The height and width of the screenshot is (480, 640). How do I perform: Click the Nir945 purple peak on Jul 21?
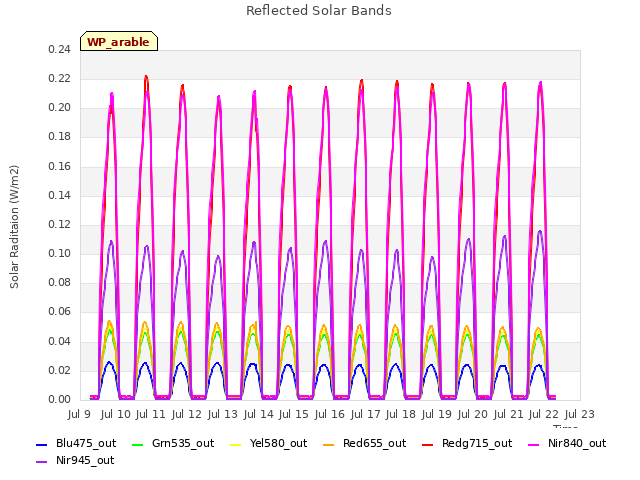tap(540, 231)
